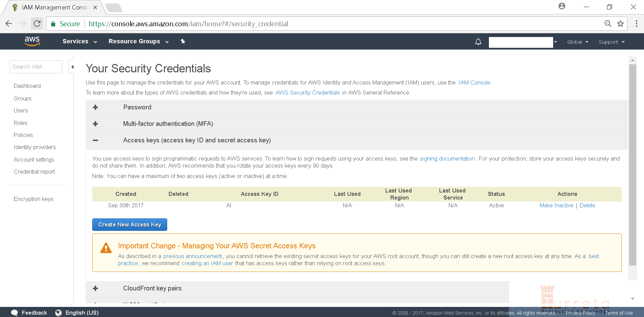
Task: Click Create New Access Key button
Action: (130, 224)
